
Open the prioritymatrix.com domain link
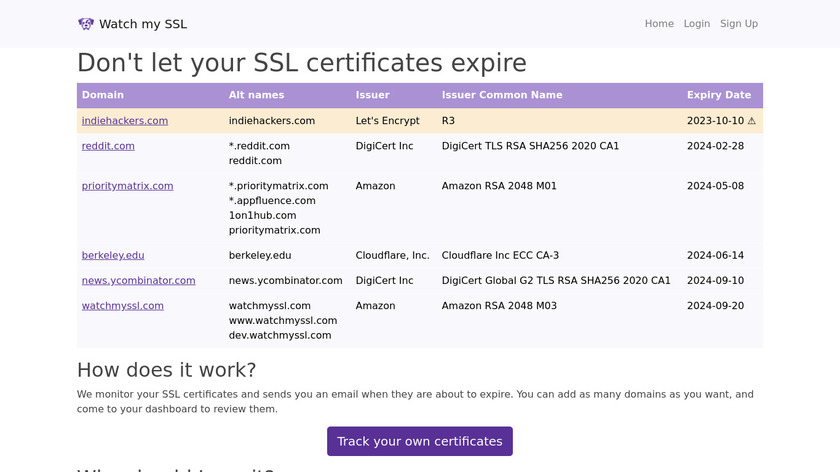[x=127, y=186]
